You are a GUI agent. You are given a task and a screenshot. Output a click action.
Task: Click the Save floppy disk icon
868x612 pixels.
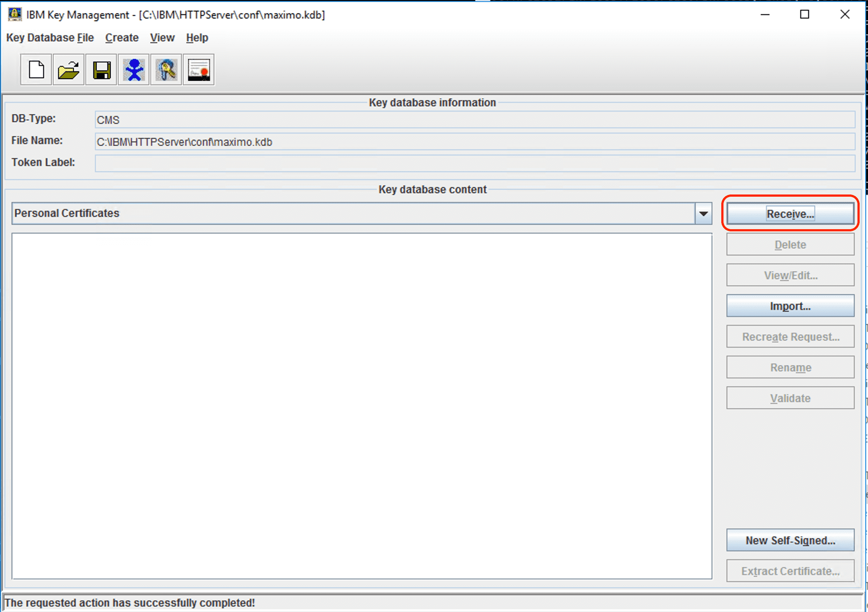[101, 70]
